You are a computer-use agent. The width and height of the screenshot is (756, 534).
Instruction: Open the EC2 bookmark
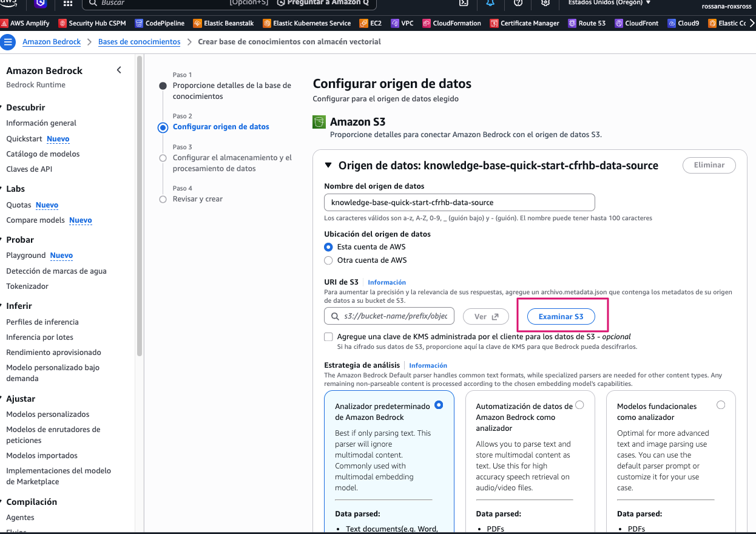coord(370,23)
